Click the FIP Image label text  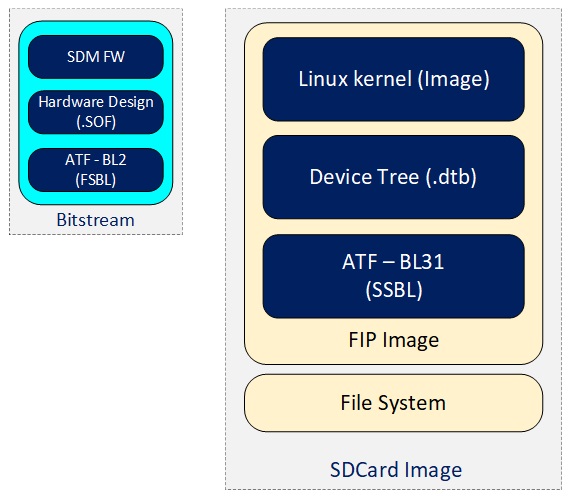click(x=394, y=340)
